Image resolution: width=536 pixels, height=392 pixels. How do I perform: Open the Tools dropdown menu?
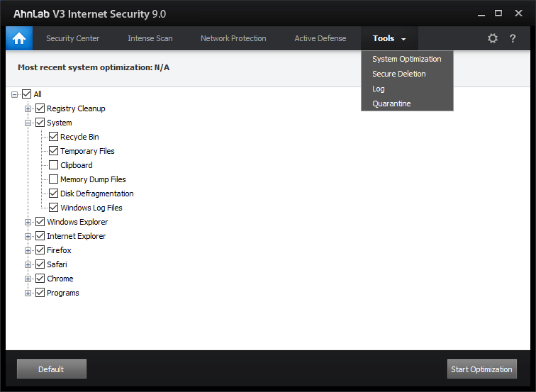[389, 38]
